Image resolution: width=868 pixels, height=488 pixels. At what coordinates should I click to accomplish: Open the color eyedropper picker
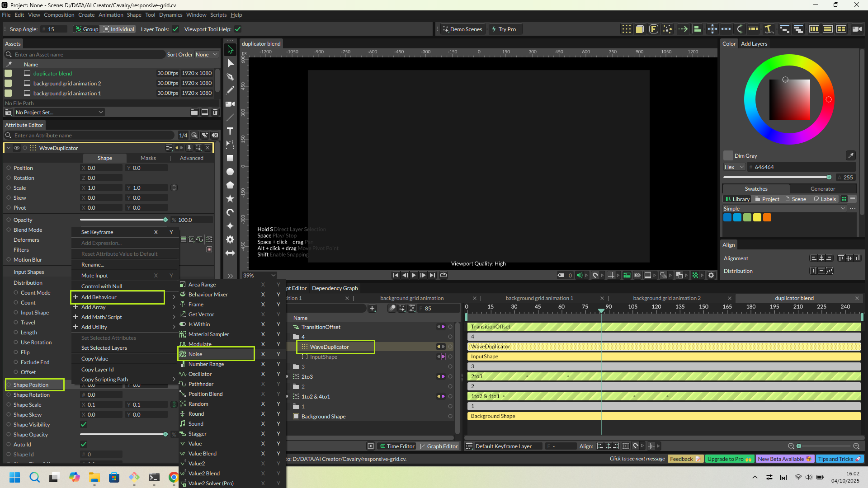(x=850, y=155)
